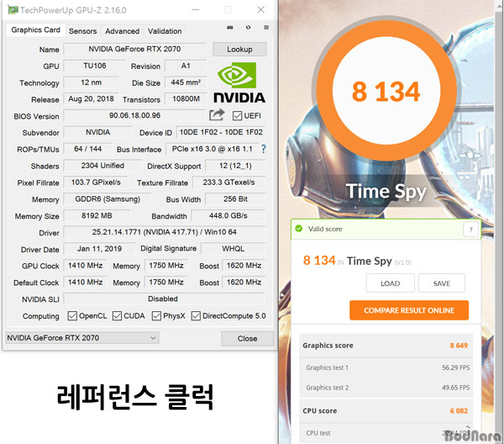Click the Graphics test 2 row 49.65 FPS

(x=386, y=388)
